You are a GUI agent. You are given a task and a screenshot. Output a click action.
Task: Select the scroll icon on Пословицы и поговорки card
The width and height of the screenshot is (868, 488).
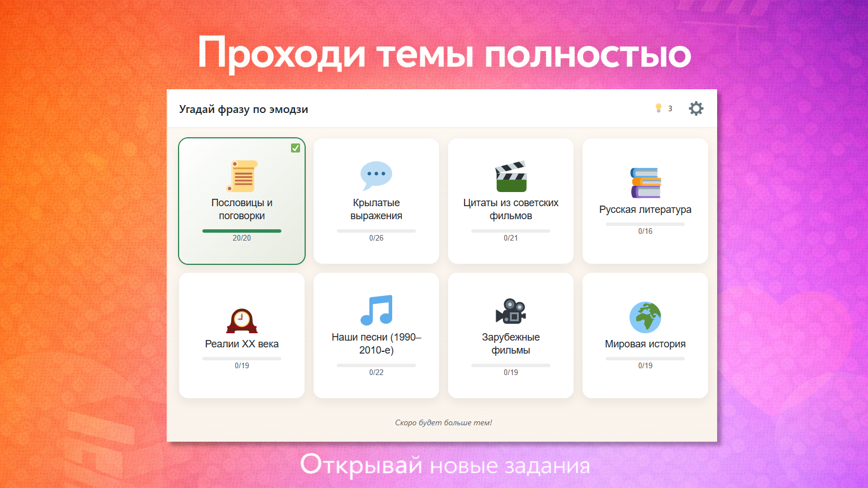[x=243, y=176]
